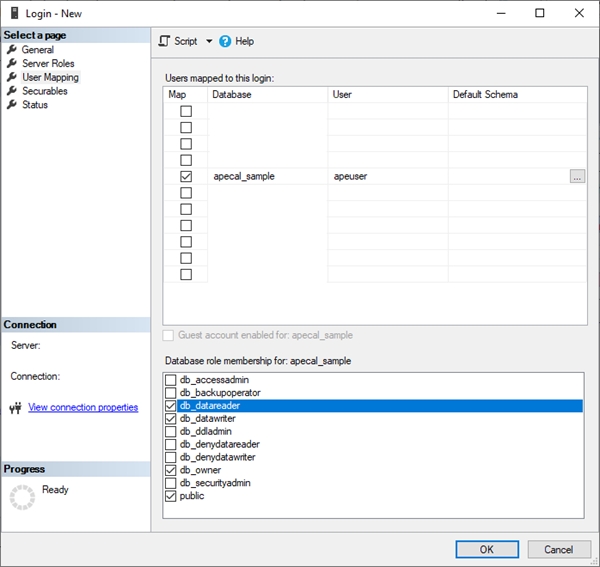Open Default Schema browse ellipsis button
600x567 pixels.
pyautogui.click(x=577, y=176)
